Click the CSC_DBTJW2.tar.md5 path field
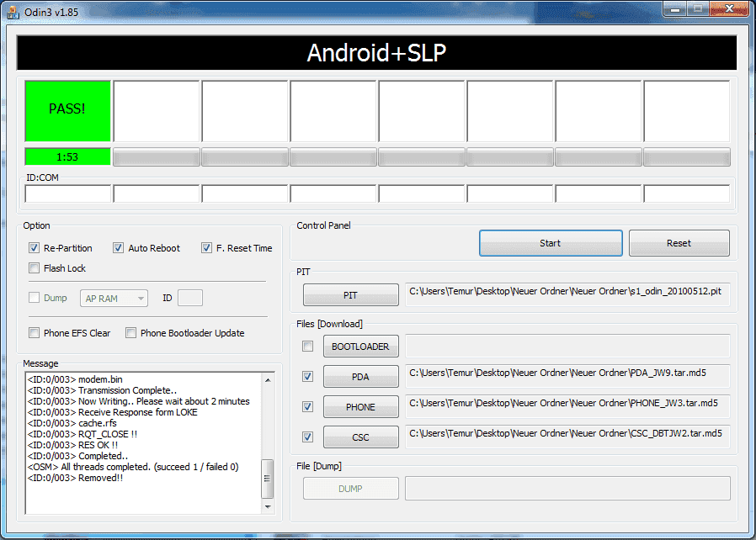 pos(567,437)
